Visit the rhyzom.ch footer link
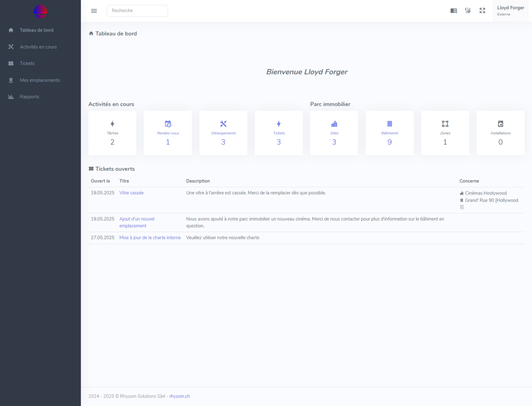The image size is (532, 406). (x=179, y=396)
